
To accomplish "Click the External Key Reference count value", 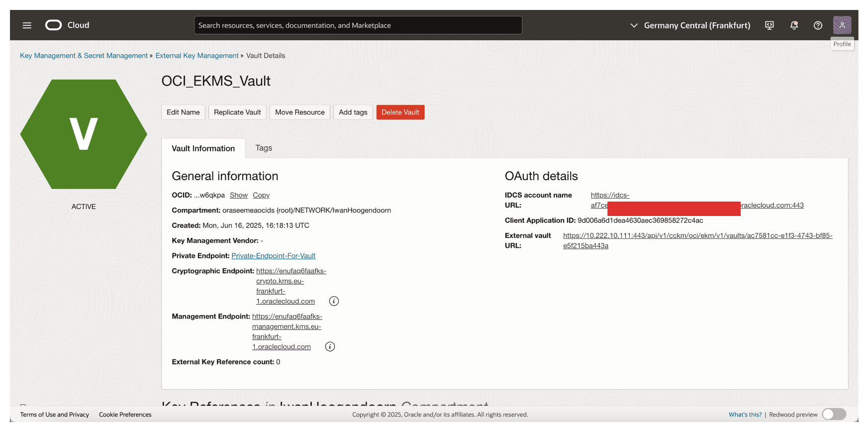I will (278, 362).
